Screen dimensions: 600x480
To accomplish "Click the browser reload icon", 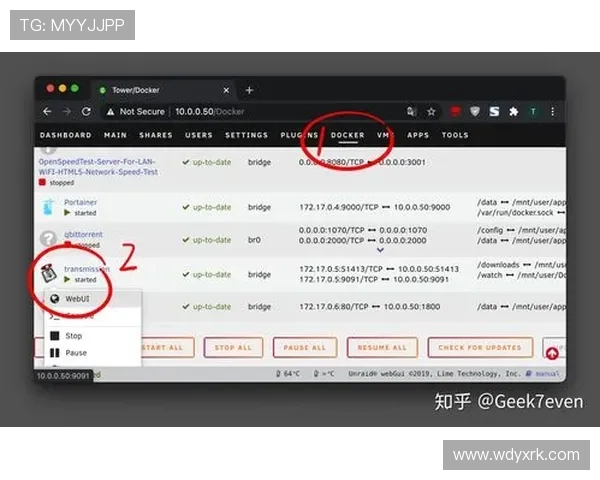I will [87, 112].
